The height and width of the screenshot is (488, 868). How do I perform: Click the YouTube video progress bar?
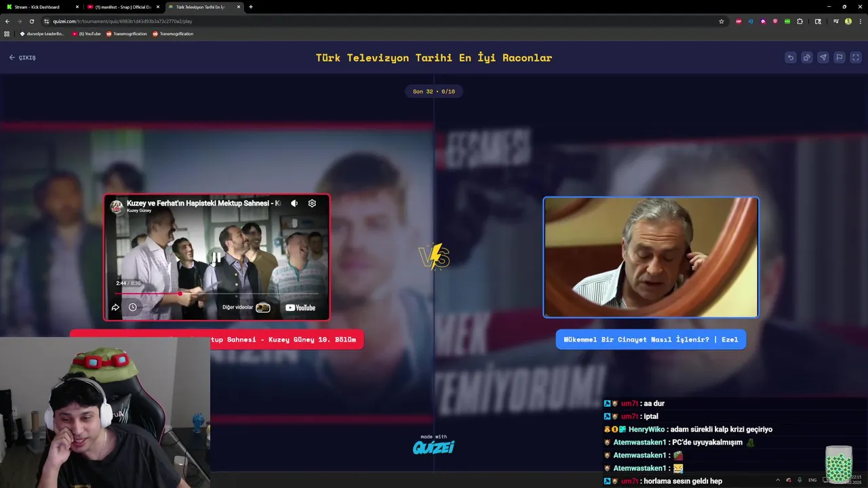[216, 293]
